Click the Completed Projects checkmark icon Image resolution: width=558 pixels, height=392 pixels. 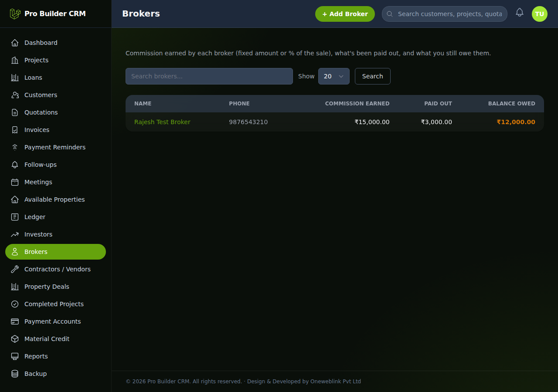(15, 304)
